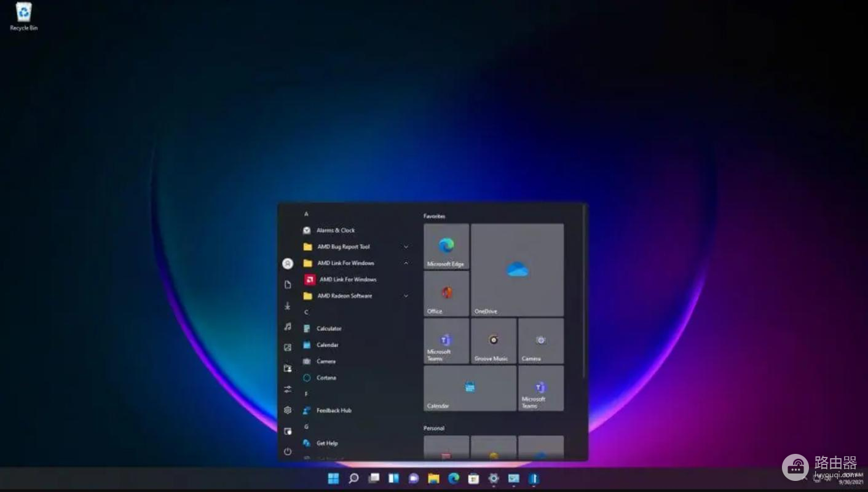Click the Power button in the Start menu
Viewport: 868px width, 492px height.
click(287, 451)
